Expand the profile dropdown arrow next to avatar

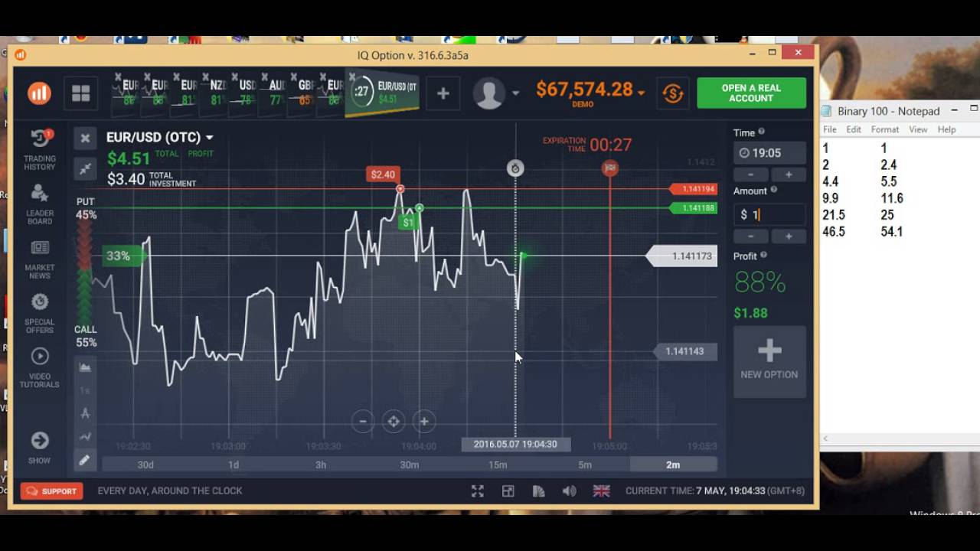click(515, 93)
